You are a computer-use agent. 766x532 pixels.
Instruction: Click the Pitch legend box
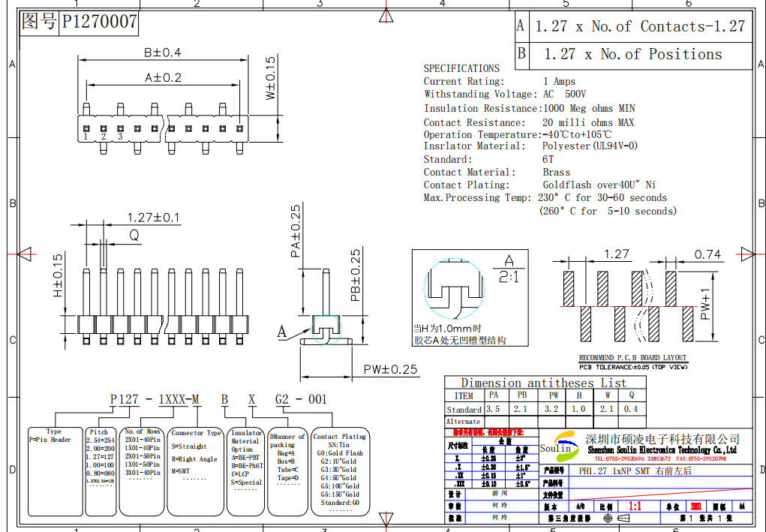pos(100,470)
